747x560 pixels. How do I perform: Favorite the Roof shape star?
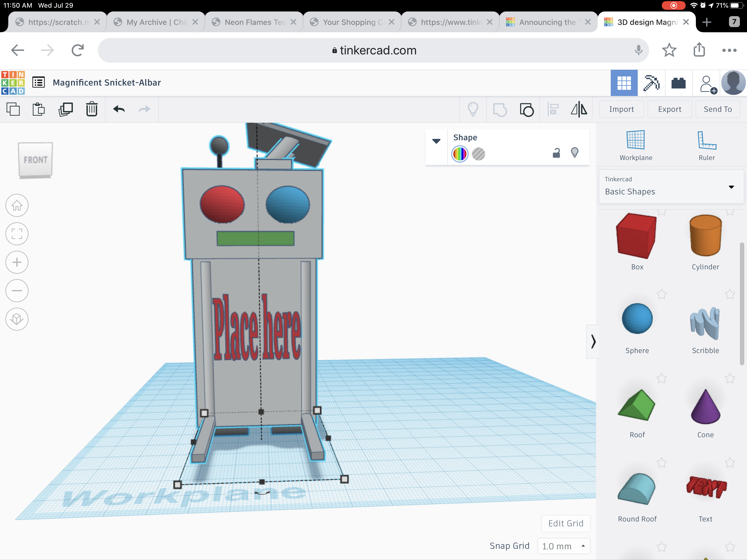662,378
